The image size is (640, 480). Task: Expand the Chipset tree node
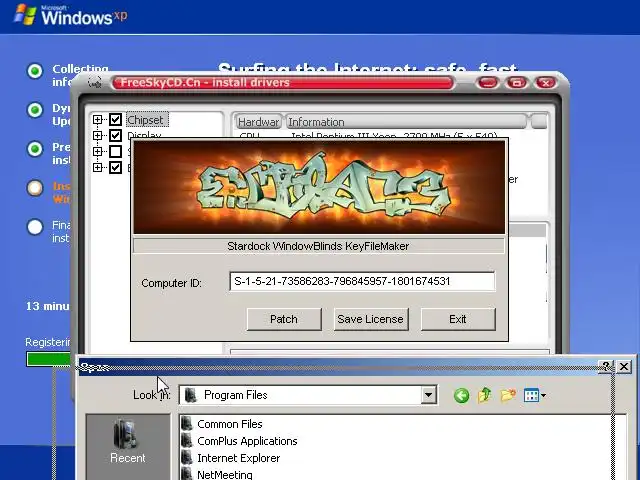point(97,120)
